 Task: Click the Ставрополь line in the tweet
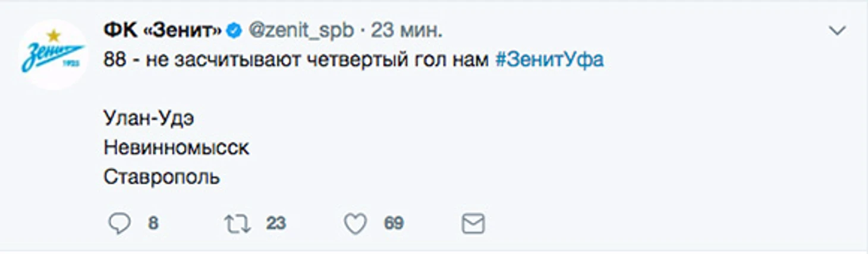click(x=162, y=176)
